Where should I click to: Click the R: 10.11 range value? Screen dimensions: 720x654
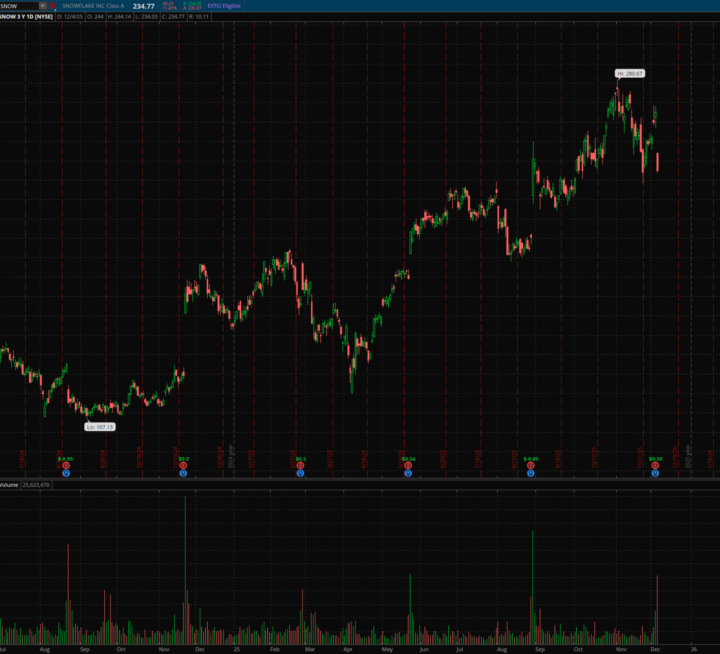pyautogui.click(x=199, y=17)
